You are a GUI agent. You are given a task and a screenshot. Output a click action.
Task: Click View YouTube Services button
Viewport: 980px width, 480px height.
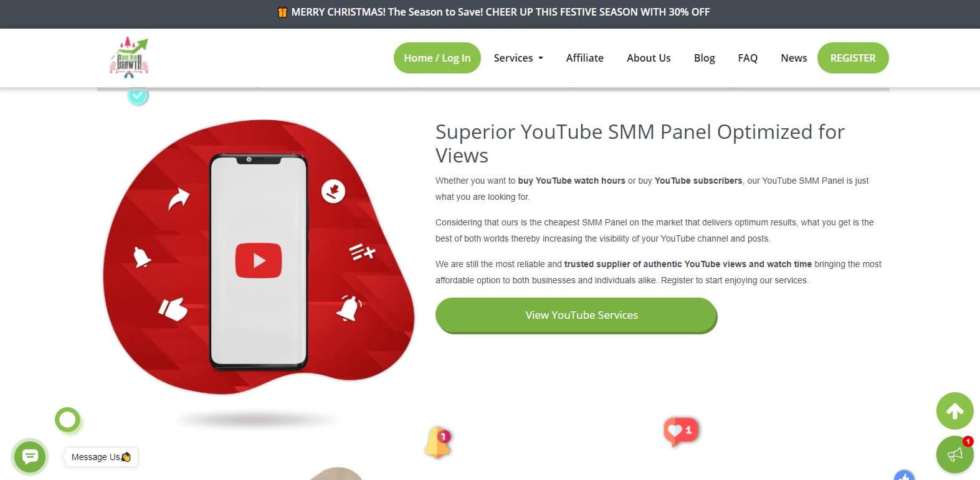pos(576,315)
